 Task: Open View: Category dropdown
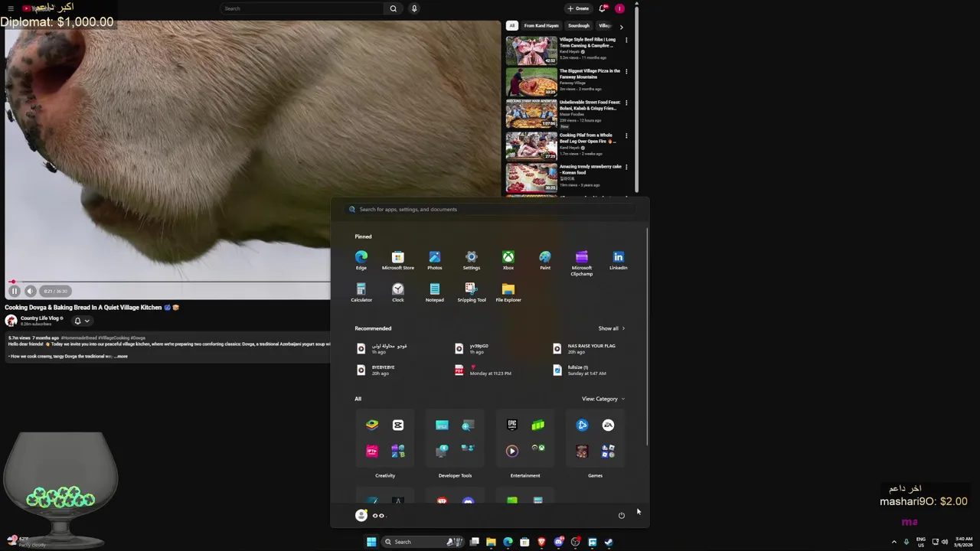coord(603,399)
